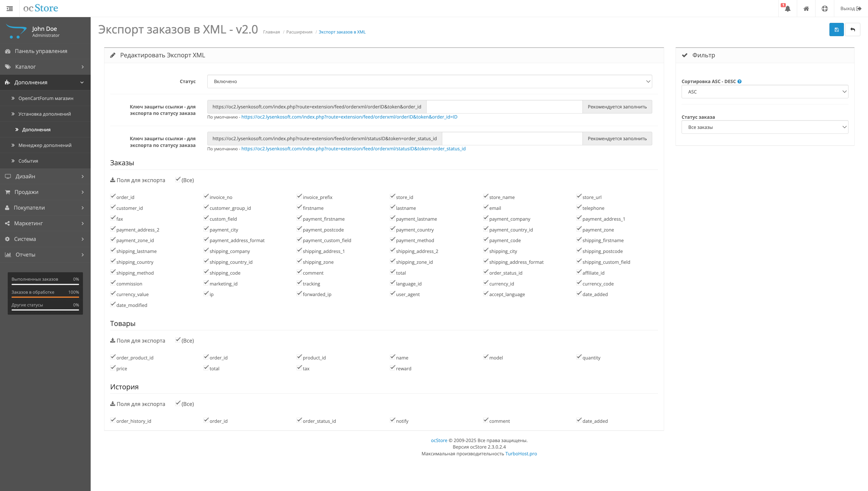868x491 pixels.
Task: Open the Статус dropdown showing Включено
Action: (429, 82)
